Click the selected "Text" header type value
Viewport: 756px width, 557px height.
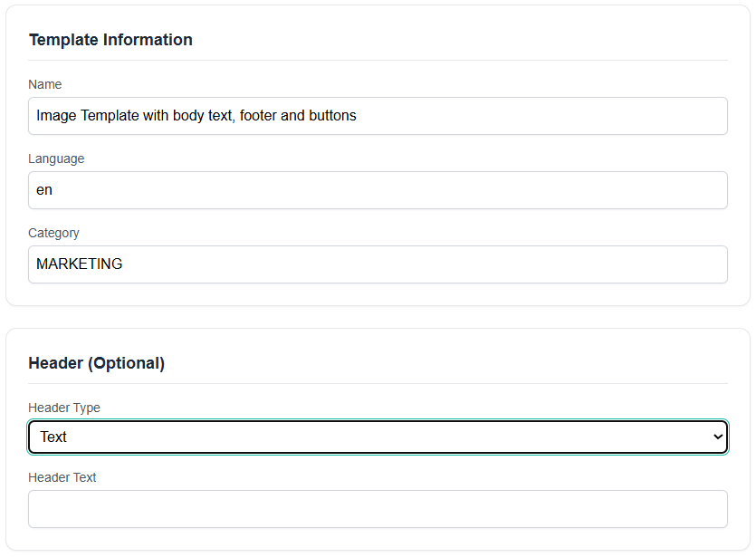53,437
